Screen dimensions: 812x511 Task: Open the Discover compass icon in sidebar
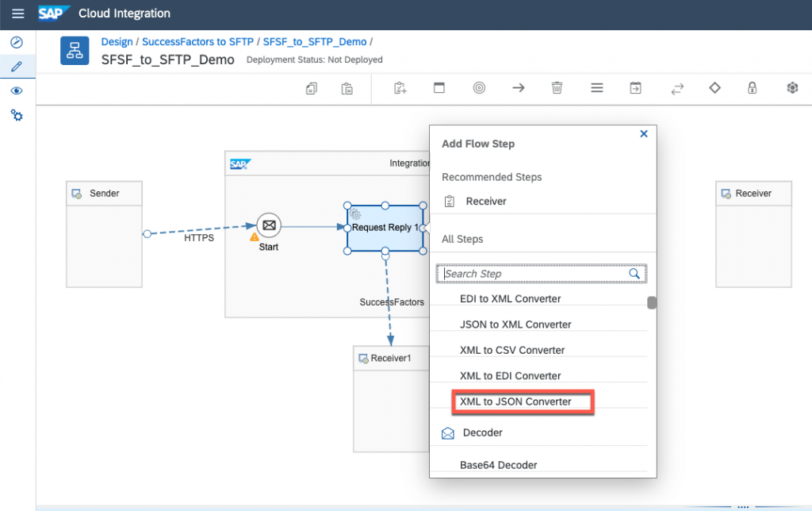point(17,42)
